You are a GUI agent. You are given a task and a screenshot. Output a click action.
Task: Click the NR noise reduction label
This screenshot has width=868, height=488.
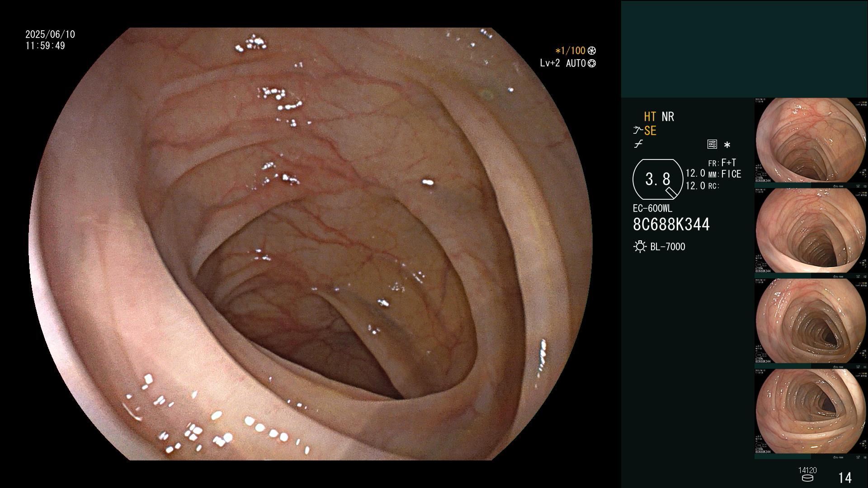point(668,117)
